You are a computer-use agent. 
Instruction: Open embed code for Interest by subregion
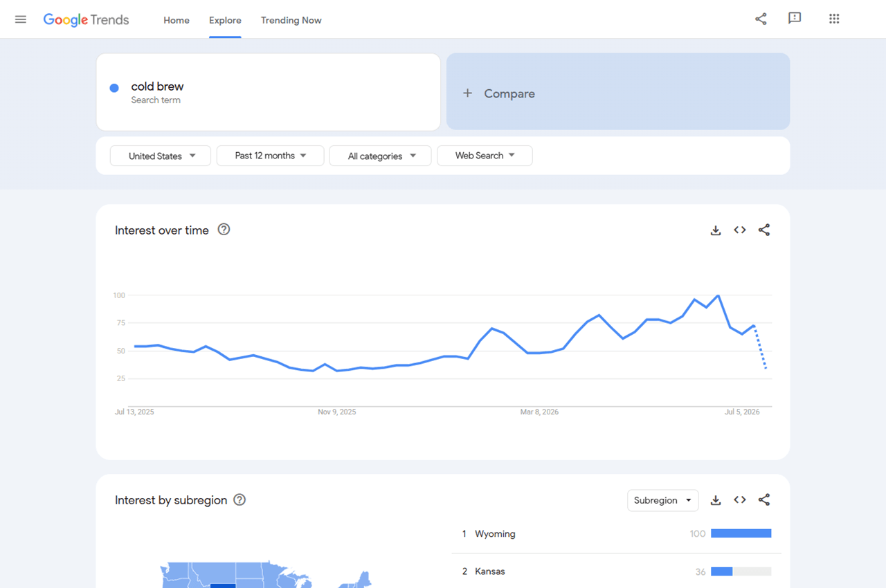740,500
